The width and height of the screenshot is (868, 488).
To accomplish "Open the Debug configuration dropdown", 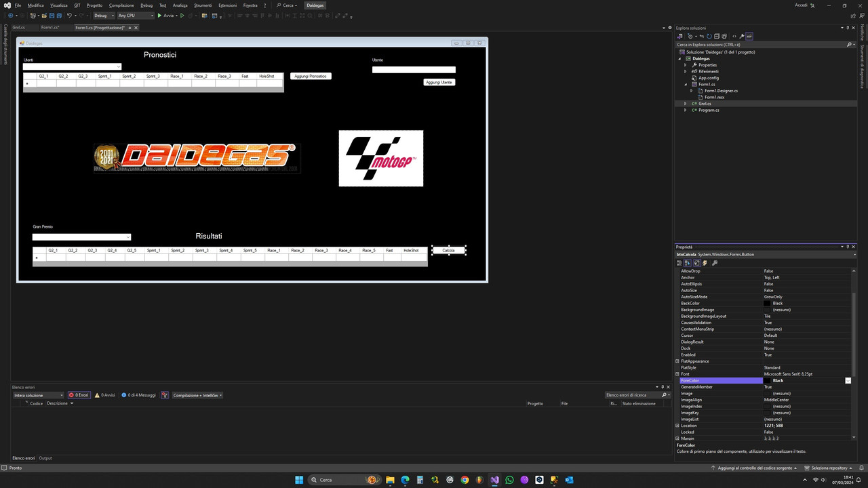I will [x=104, y=16].
